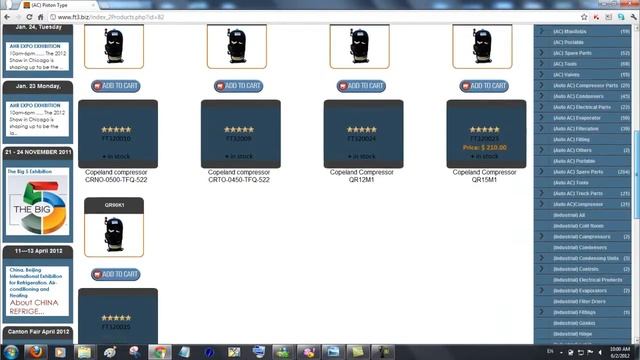Expand (Auto AC) Condensers arrow
This screenshot has height=360, width=640.
tap(541, 96)
